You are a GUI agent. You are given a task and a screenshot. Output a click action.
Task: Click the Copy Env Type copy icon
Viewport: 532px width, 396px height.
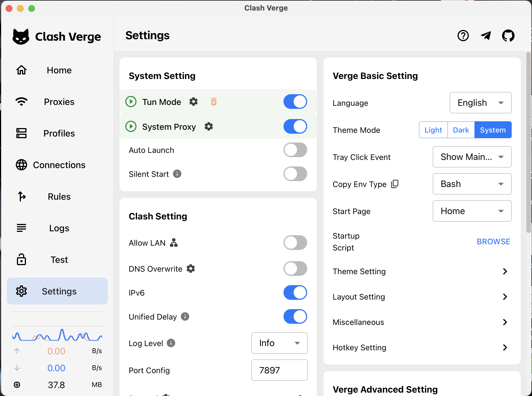pos(395,184)
